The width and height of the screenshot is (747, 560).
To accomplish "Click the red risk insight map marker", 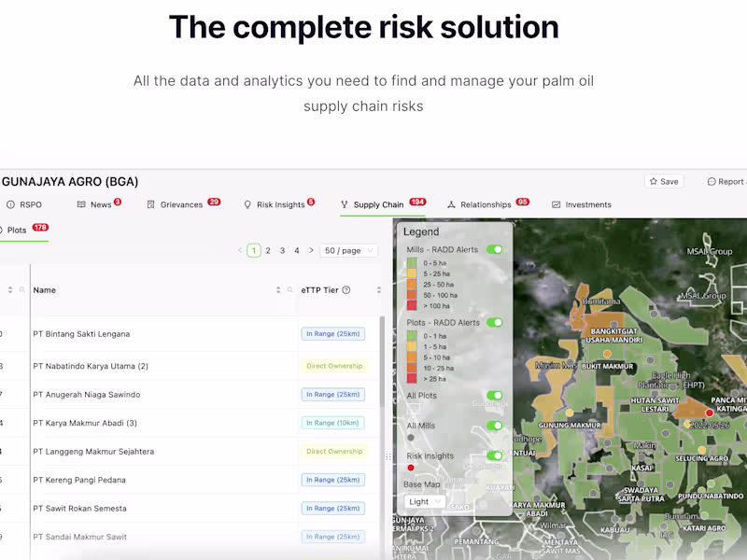I will point(710,413).
